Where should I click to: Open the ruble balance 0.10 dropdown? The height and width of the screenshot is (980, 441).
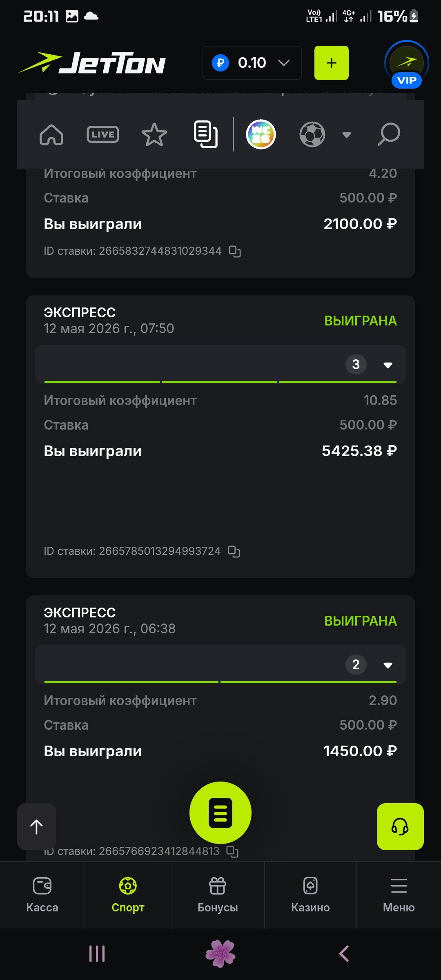pos(252,63)
